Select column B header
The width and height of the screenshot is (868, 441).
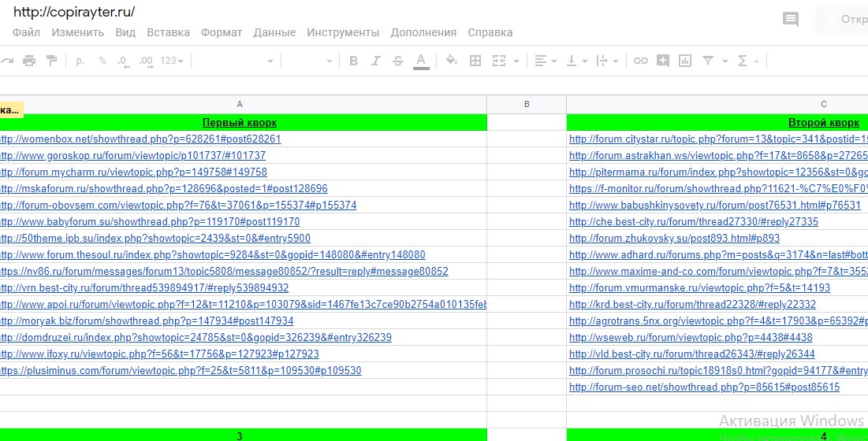(x=527, y=105)
